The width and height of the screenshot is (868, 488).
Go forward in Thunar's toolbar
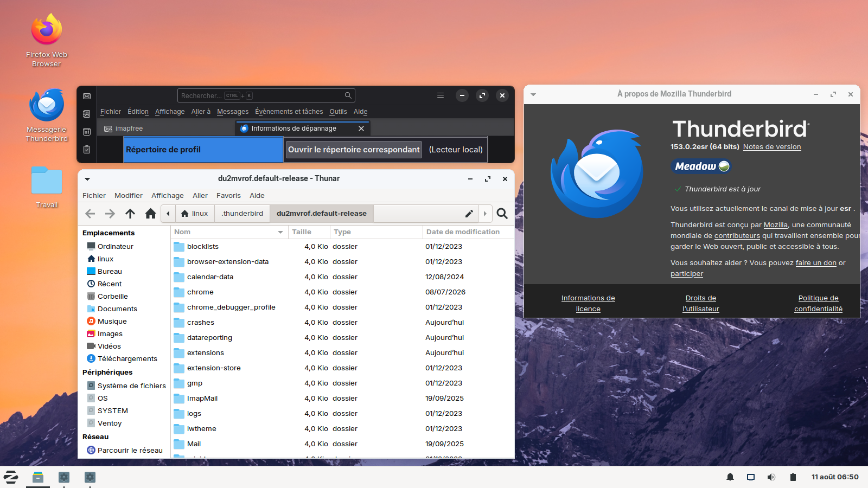point(110,214)
